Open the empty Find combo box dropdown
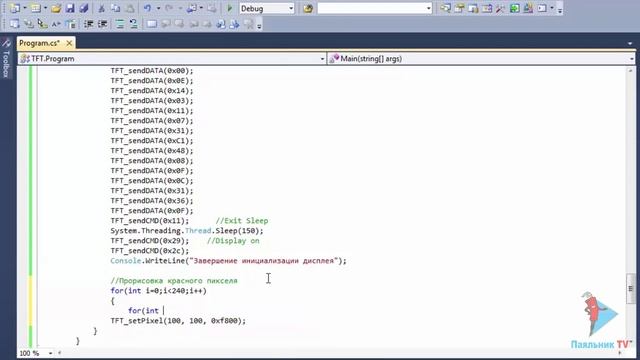Screen dimensions: 640x360 click(428, 8)
